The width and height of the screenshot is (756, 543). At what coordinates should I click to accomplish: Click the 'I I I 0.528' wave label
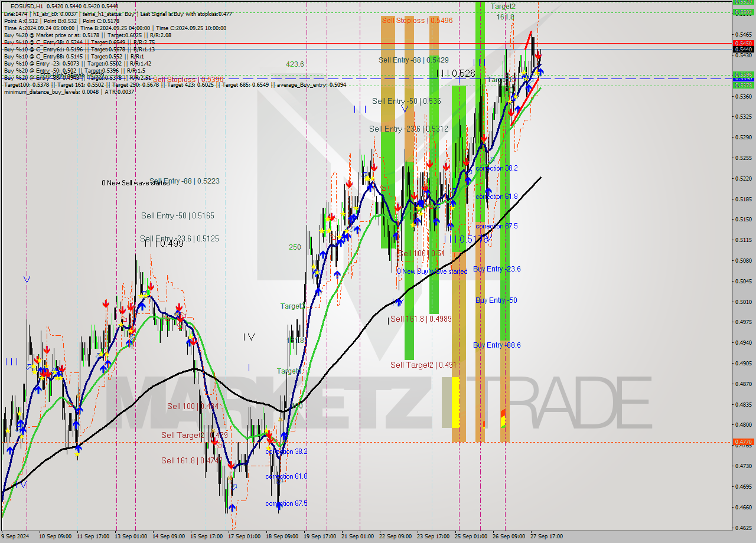tap(456, 73)
